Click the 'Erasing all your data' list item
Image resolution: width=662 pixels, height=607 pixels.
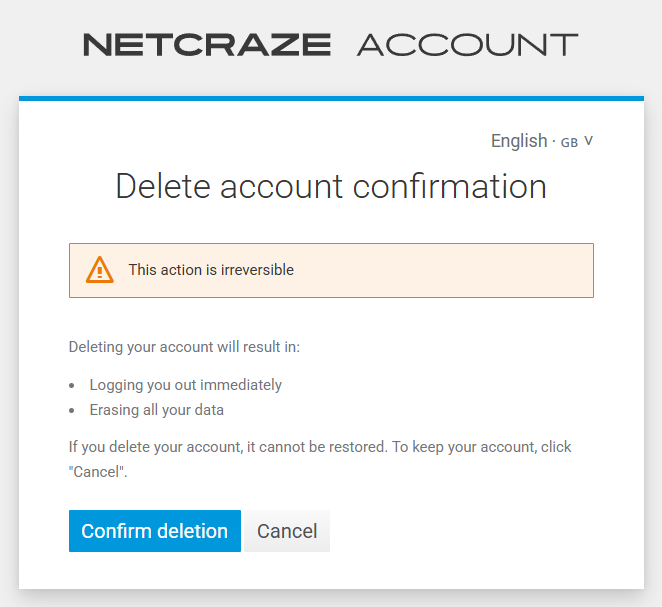[x=157, y=410]
